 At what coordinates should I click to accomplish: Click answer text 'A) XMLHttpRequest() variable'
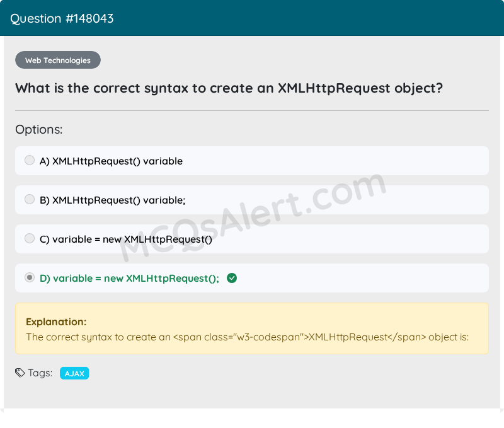click(111, 161)
